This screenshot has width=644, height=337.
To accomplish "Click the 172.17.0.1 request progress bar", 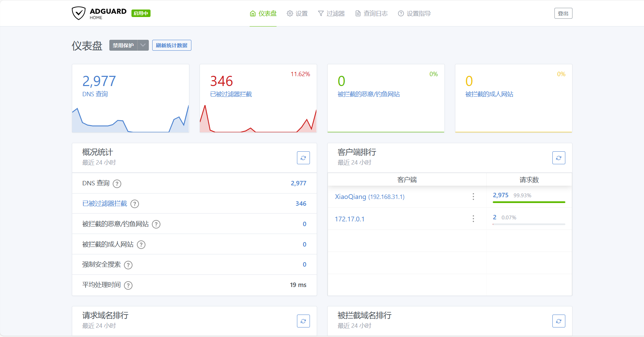I will pyautogui.click(x=529, y=224).
